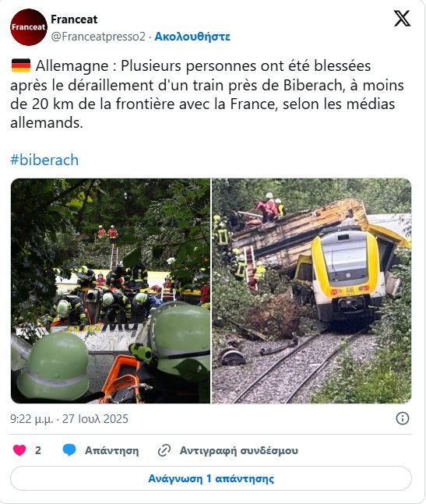The image size is (426, 504).
Task: Click the Απάντηση reply button
Action: coord(112,450)
